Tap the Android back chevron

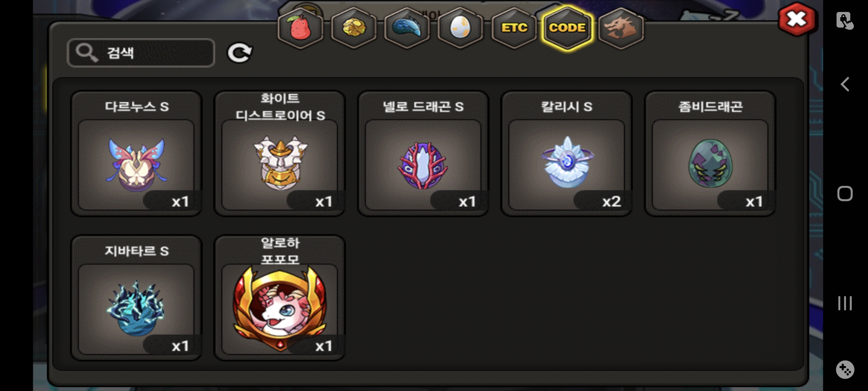845,84
